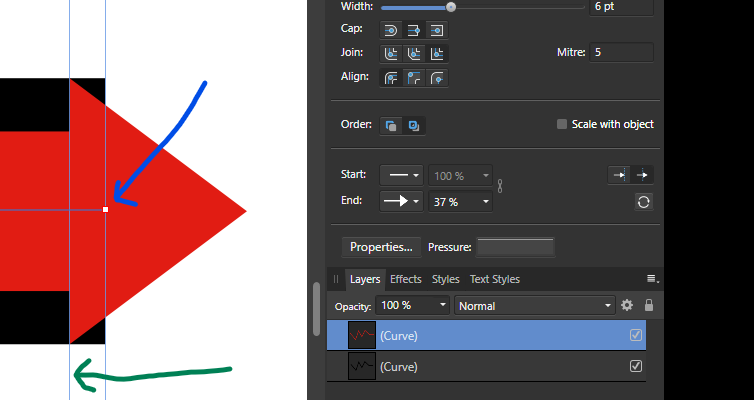Click the stroke Width slider handle

(x=451, y=7)
